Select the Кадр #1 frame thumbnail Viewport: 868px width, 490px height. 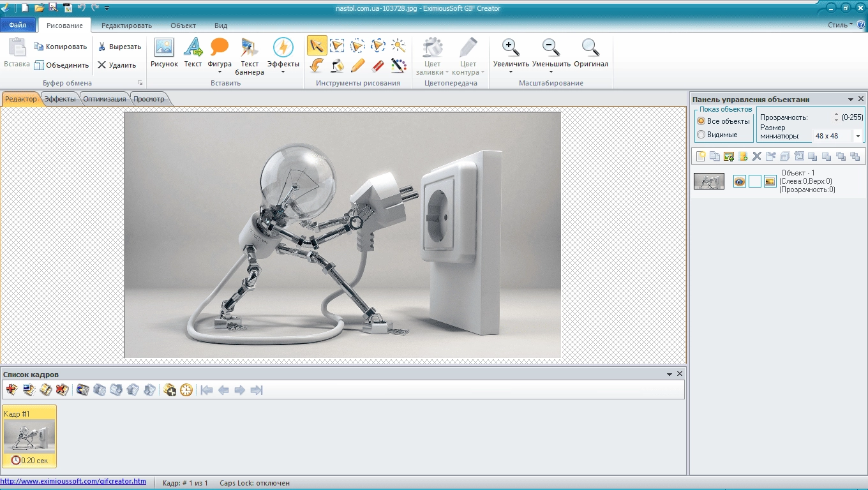(x=29, y=436)
